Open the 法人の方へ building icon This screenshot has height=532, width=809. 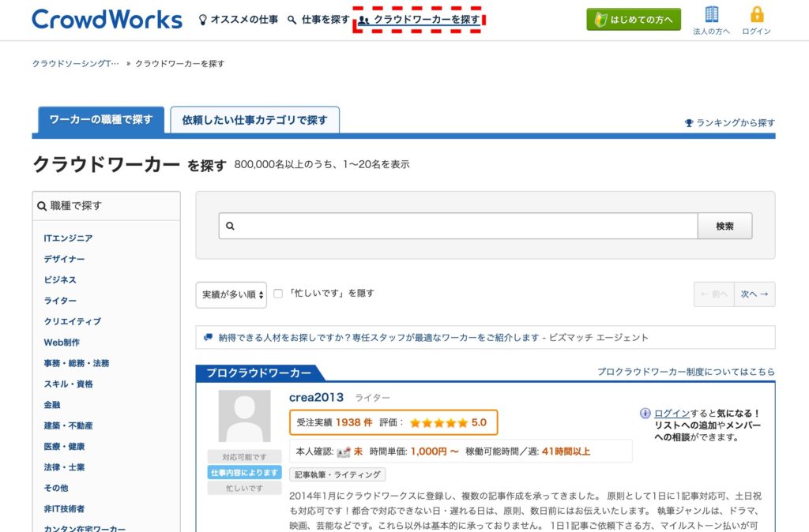click(712, 14)
